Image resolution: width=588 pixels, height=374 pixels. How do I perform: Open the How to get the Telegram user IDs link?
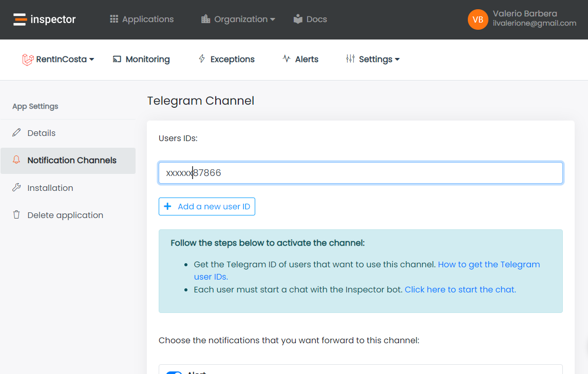489,264
